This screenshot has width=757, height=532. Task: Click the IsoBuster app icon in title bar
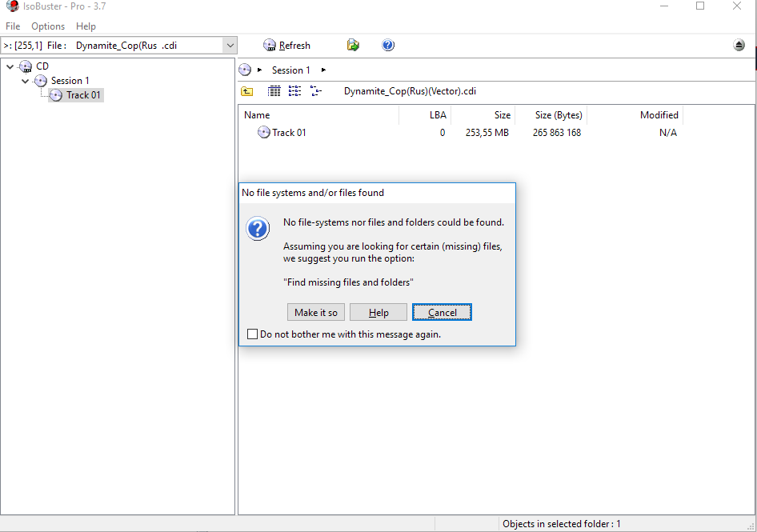tap(13, 6)
